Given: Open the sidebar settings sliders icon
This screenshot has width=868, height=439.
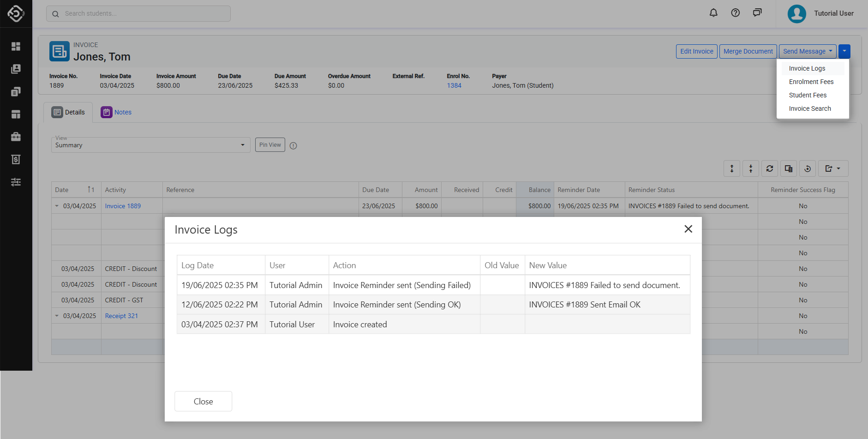Looking at the screenshot, I should tap(16, 182).
